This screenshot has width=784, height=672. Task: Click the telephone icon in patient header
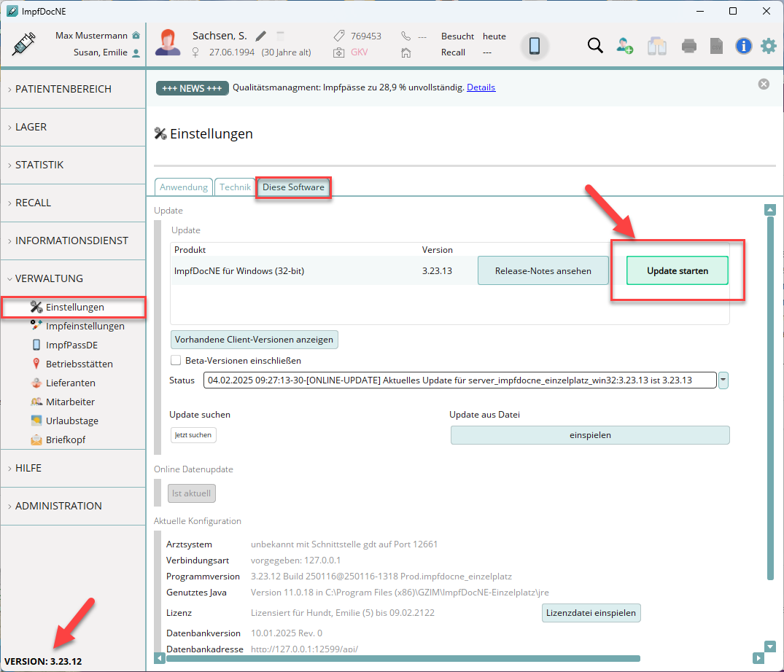406,36
